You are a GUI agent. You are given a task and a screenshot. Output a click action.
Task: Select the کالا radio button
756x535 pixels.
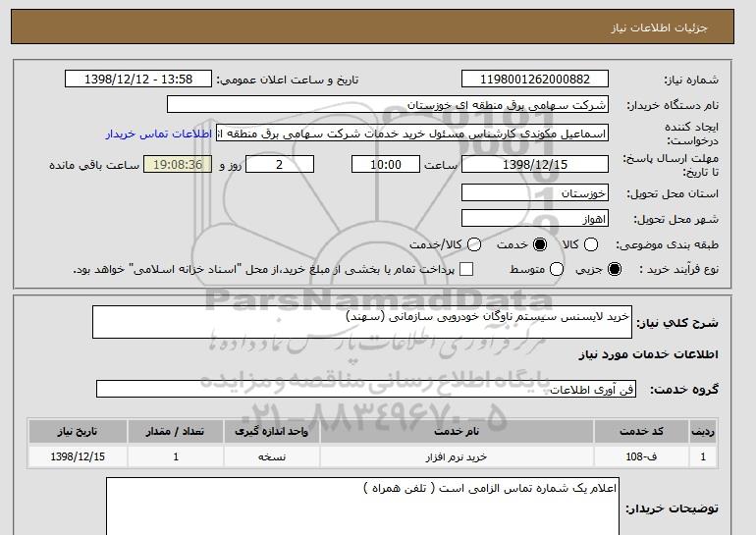pyautogui.click(x=591, y=244)
